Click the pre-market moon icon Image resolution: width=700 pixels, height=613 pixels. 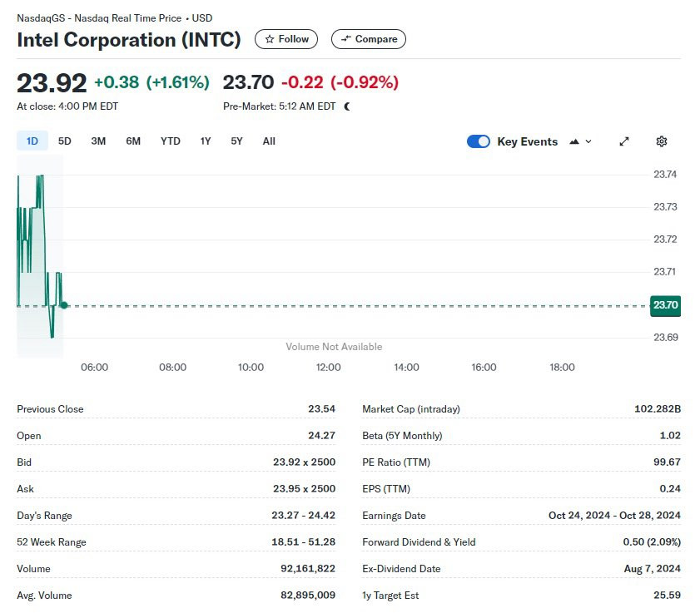347,106
